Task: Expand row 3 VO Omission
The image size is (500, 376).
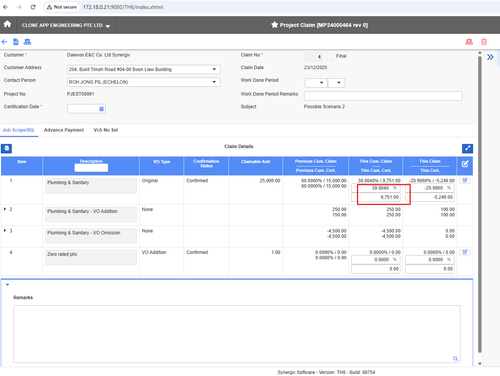Action: 5,230
